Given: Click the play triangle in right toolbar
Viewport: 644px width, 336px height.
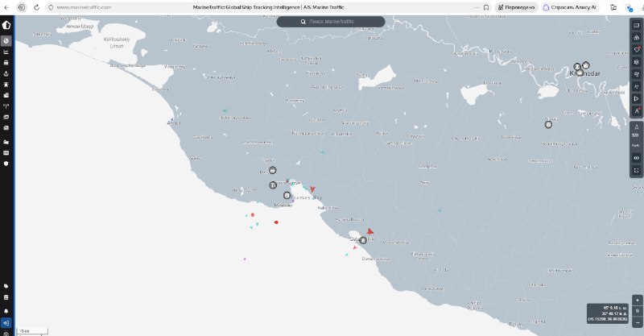Looking at the screenshot, I should pyautogui.click(x=637, y=98).
